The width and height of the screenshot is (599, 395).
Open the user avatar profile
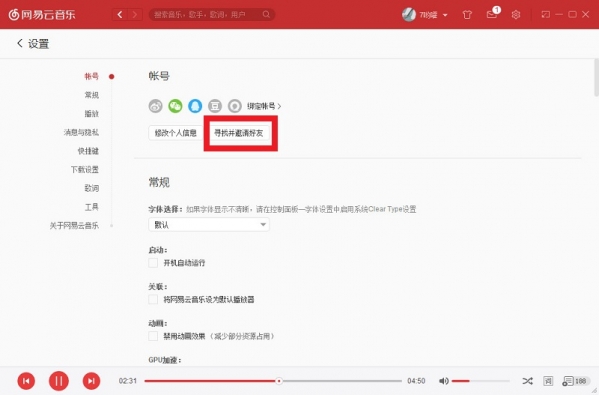pyautogui.click(x=409, y=15)
